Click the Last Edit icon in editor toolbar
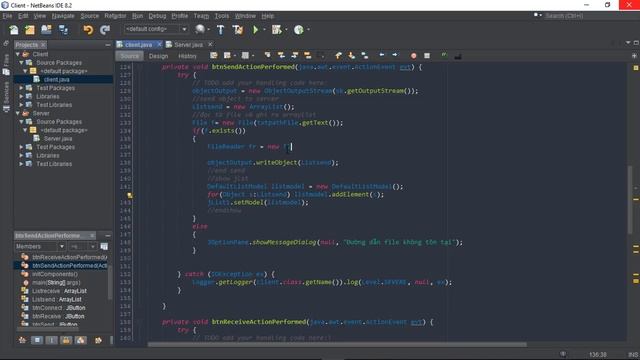Image resolution: width=640 pixels, height=360 pixels. click(x=213, y=55)
